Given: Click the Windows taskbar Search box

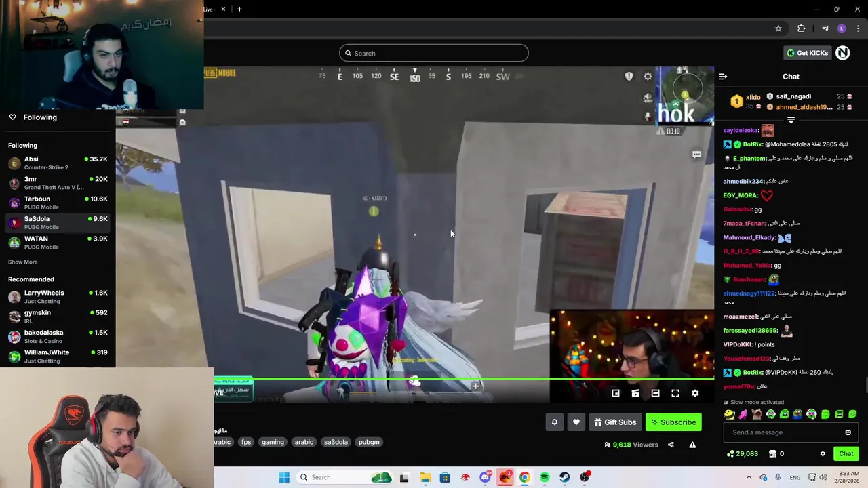Looking at the screenshot, I should (x=346, y=477).
